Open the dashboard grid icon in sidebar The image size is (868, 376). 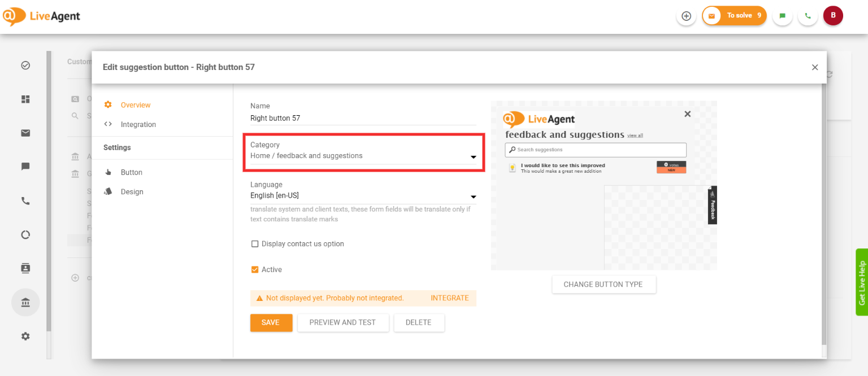25,99
